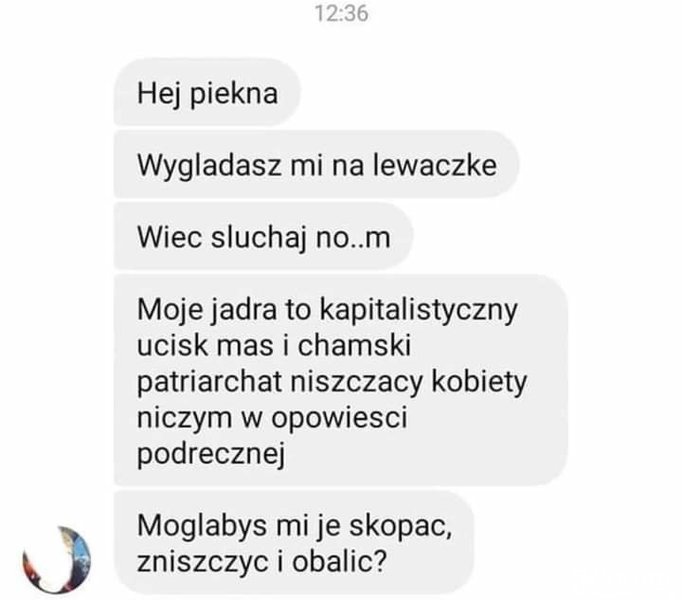The image size is (682, 600).
Task: Click the word 'lewaczke' in the second message
Action: pos(435,165)
